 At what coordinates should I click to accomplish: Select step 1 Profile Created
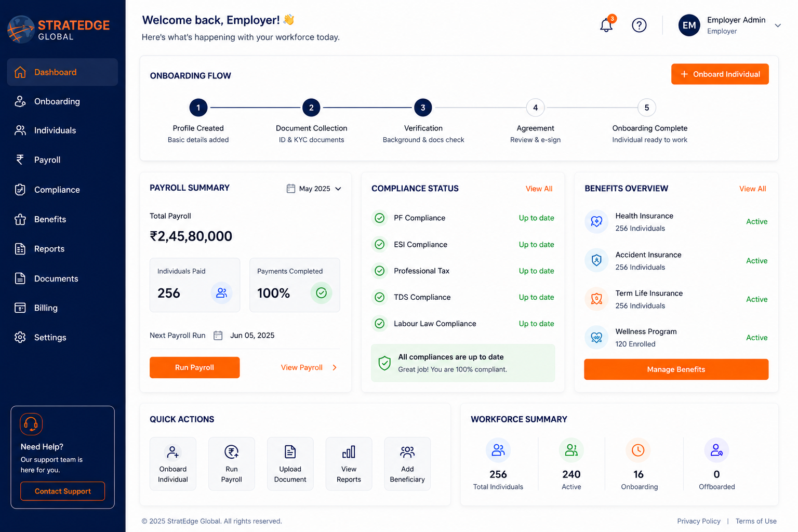(198, 108)
